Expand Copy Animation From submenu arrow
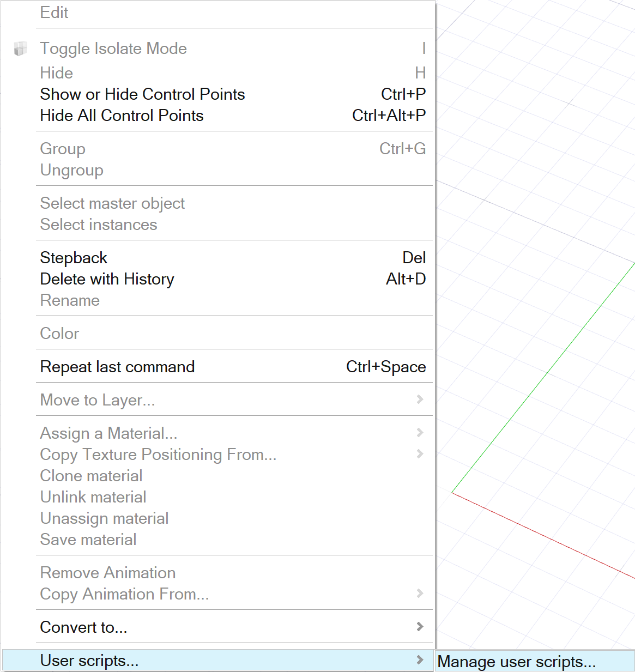The width and height of the screenshot is (635, 672). click(x=420, y=594)
